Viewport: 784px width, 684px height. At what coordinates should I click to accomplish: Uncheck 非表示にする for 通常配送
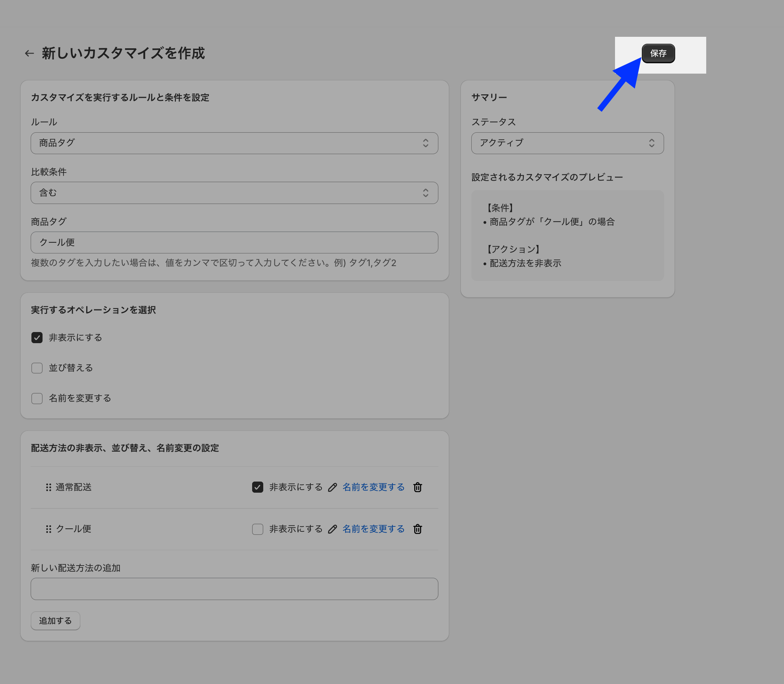click(x=258, y=487)
